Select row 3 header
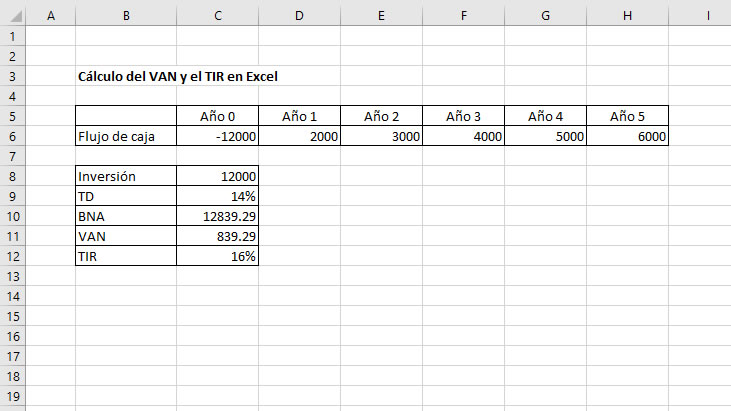Image resolution: width=731 pixels, height=411 pixels. (12, 76)
